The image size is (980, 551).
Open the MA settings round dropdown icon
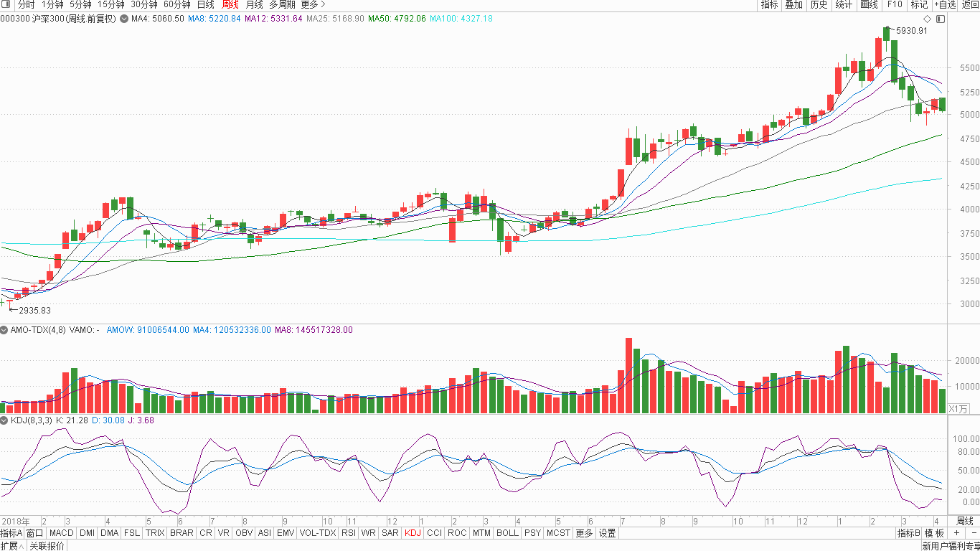click(124, 18)
